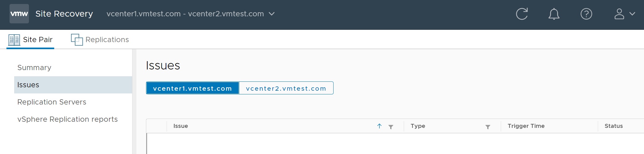Expand the site pair dropdown chevron
Viewport: 644px width, 154px height.
pyautogui.click(x=272, y=14)
